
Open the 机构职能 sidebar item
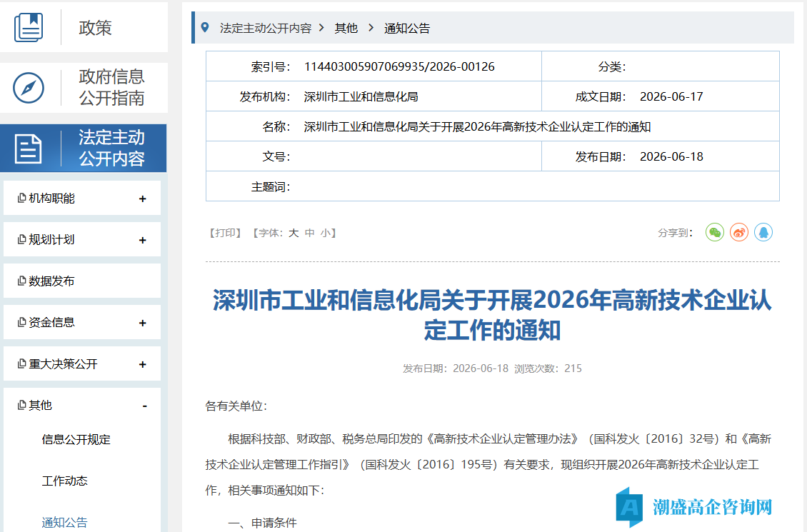point(82,198)
